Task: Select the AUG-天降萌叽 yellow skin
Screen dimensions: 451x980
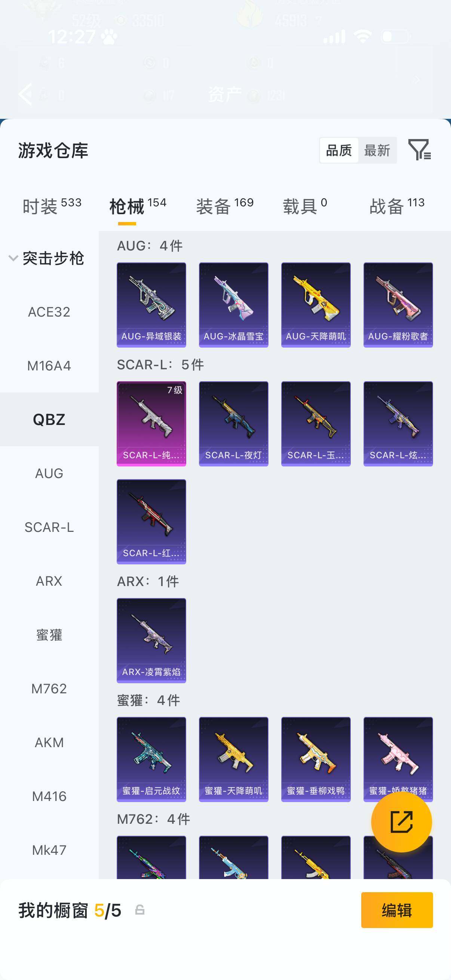Action: (x=316, y=305)
